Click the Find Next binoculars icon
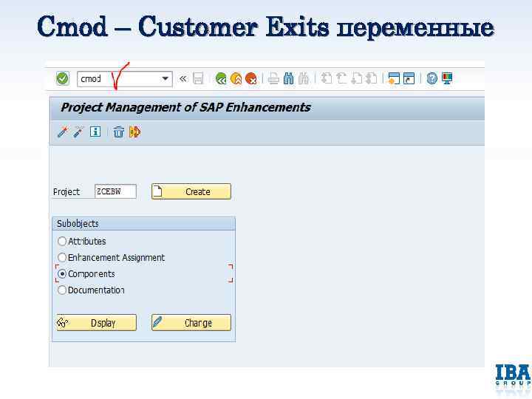 pyautogui.click(x=304, y=79)
